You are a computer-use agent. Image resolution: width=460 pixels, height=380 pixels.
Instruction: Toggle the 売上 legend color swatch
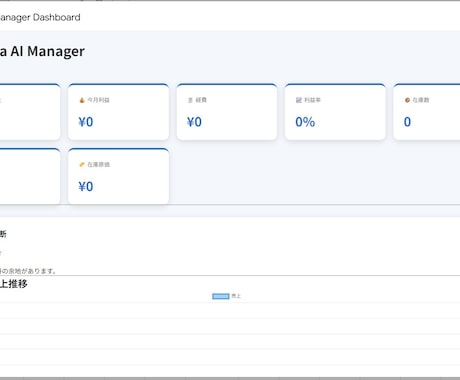coord(221,296)
